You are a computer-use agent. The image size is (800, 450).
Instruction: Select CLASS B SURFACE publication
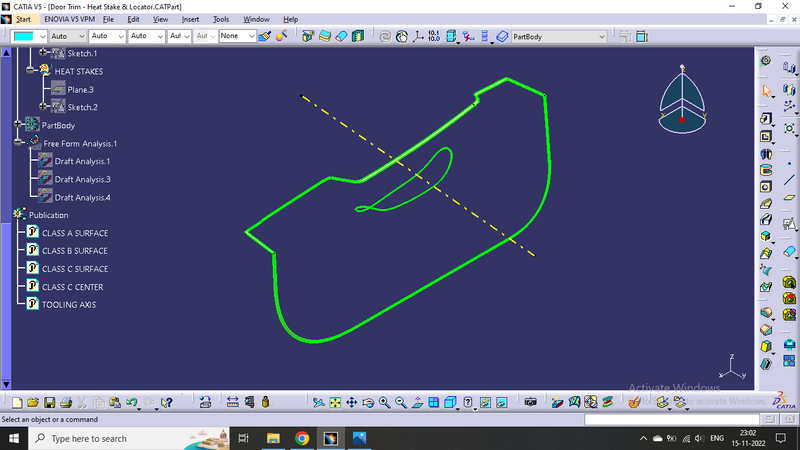[74, 251]
